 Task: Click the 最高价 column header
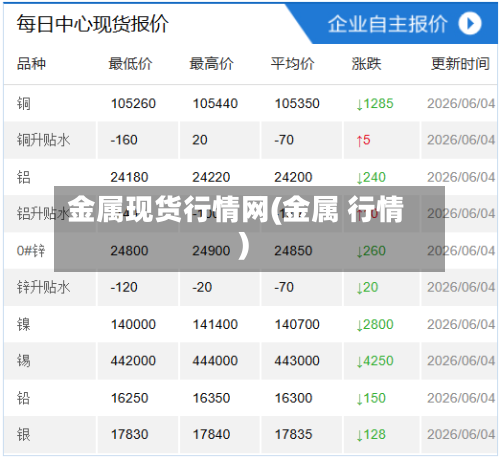(x=211, y=63)
